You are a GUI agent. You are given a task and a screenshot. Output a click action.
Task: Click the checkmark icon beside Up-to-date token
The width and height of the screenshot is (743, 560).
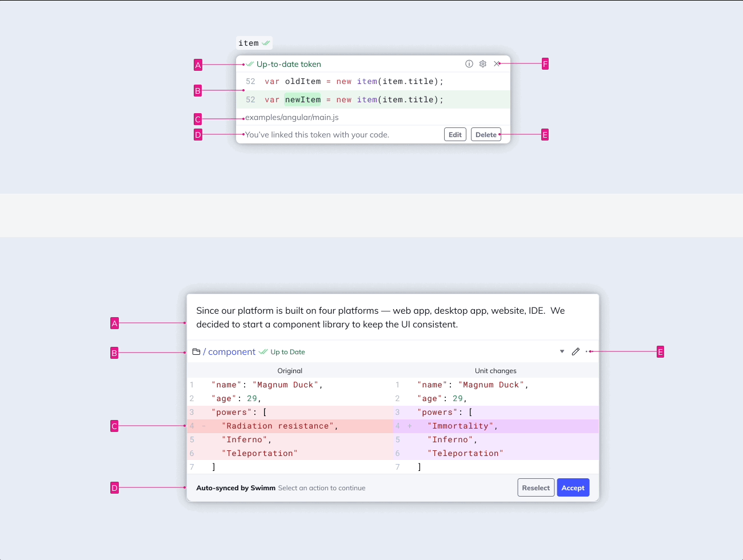click(x=250, y=64)
